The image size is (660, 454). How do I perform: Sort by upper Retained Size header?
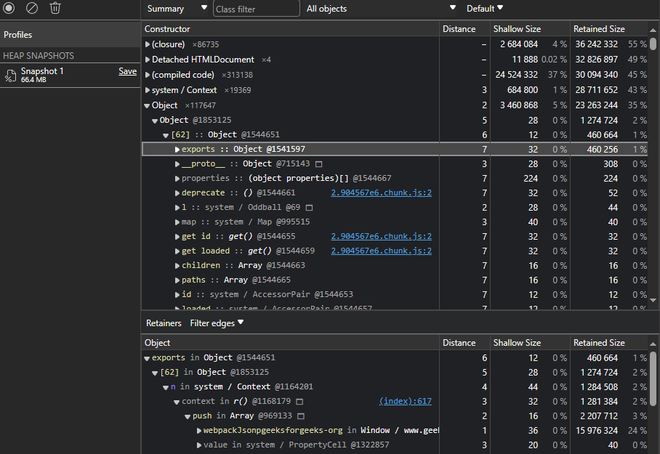click(x=610, y=29)
